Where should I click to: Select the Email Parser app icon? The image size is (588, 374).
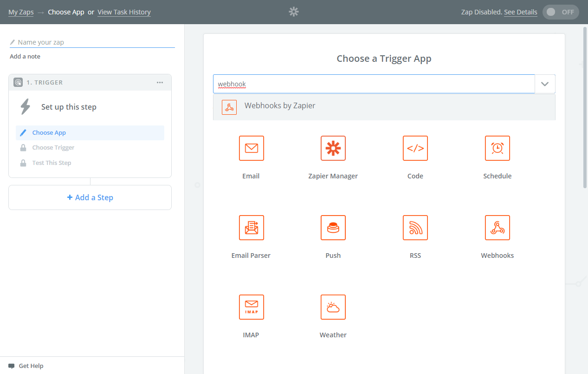[x=251, y=228]
